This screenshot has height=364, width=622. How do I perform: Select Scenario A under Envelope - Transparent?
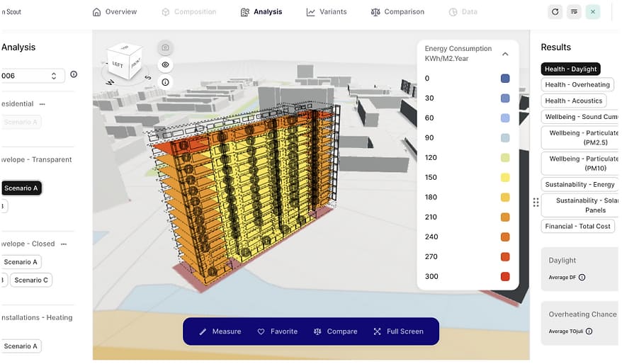coord(21,188)
